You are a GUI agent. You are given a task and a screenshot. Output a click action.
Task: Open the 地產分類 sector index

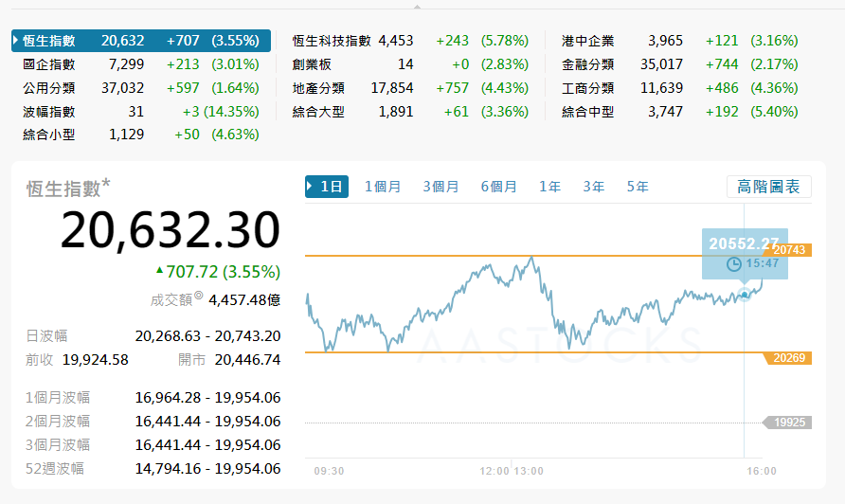[318, 88]
